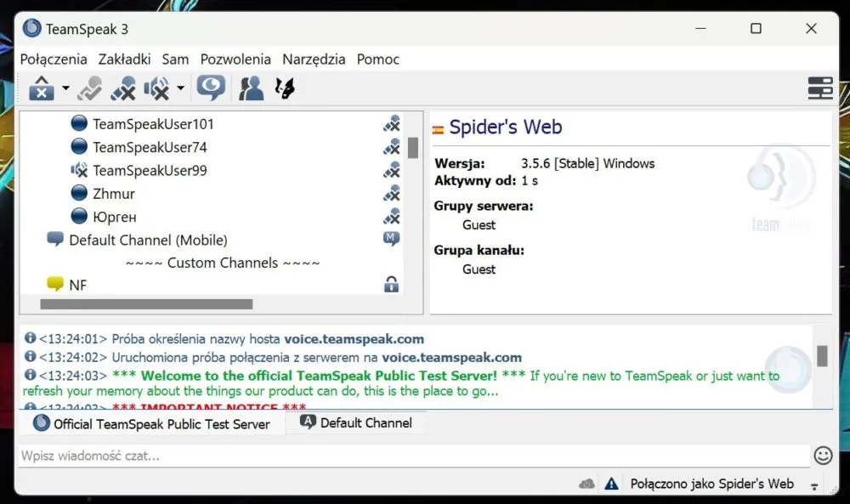850x504 pixels.
Task: Switch to the Default Channel chat tab
Action: point(356,422)
